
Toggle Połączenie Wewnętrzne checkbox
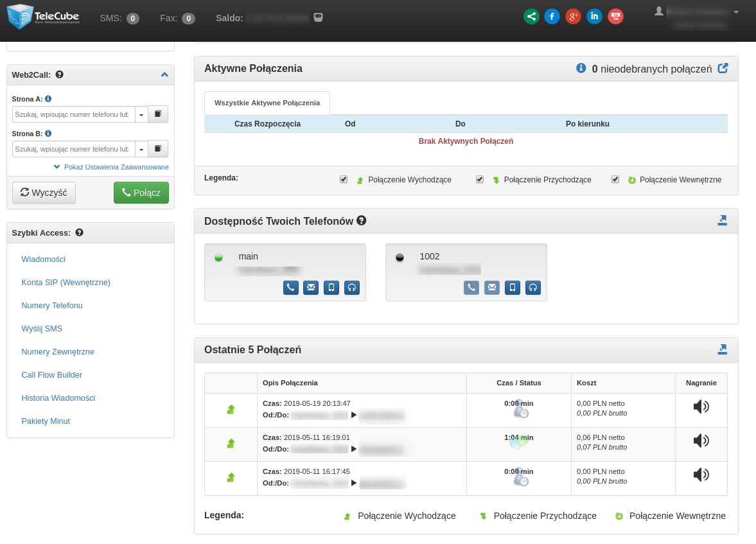[x=615, y=180]
